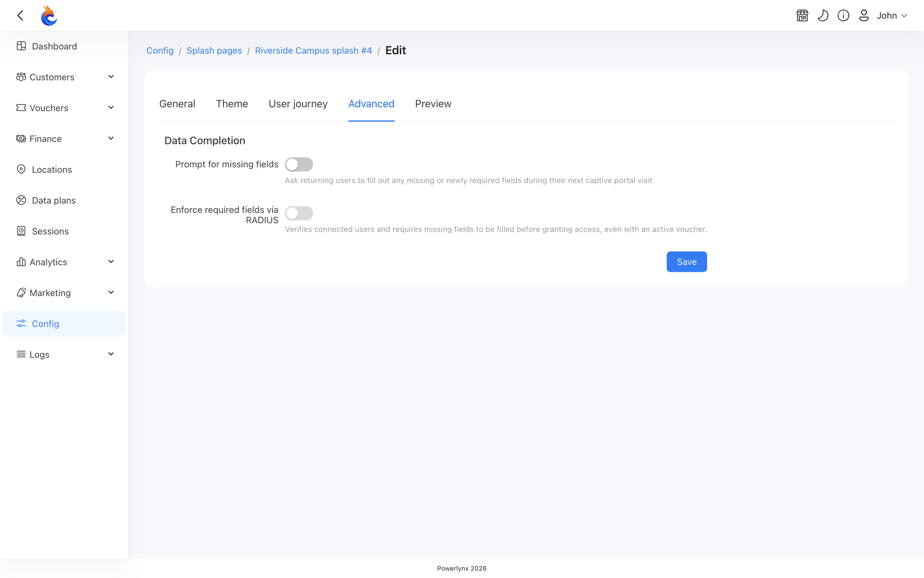924x578 pixels.
Task: Open Sessions text in the sidebar
Action: click(x=50, y=231)
